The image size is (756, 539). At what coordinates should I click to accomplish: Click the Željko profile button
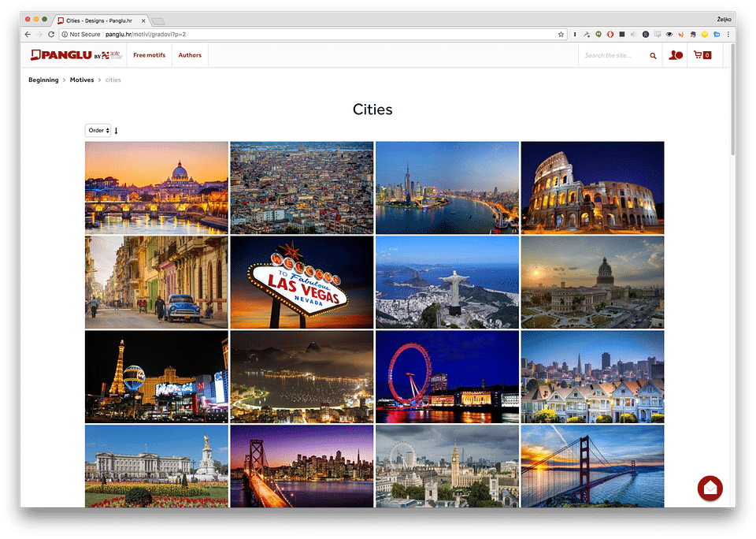[724, 19]
